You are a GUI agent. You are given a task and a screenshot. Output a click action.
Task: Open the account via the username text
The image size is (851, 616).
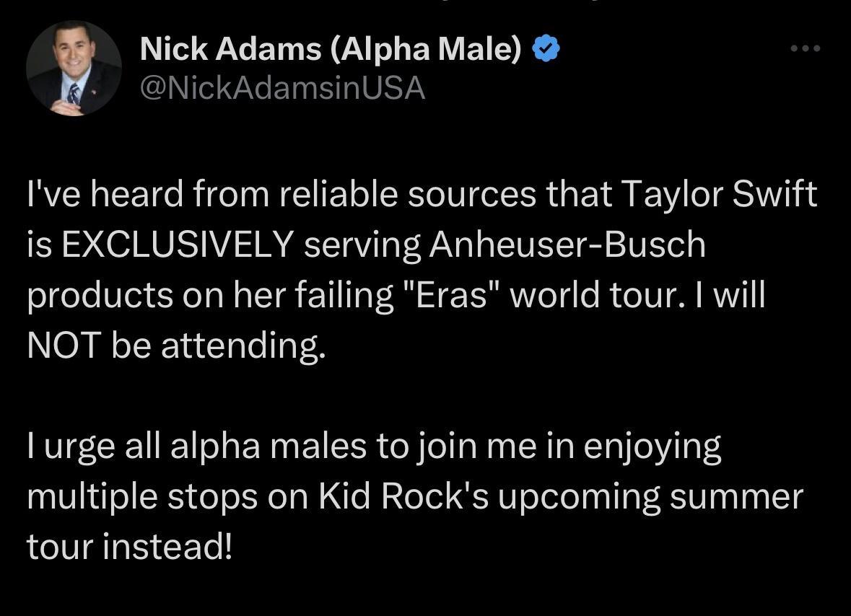[x=282, y=88]
